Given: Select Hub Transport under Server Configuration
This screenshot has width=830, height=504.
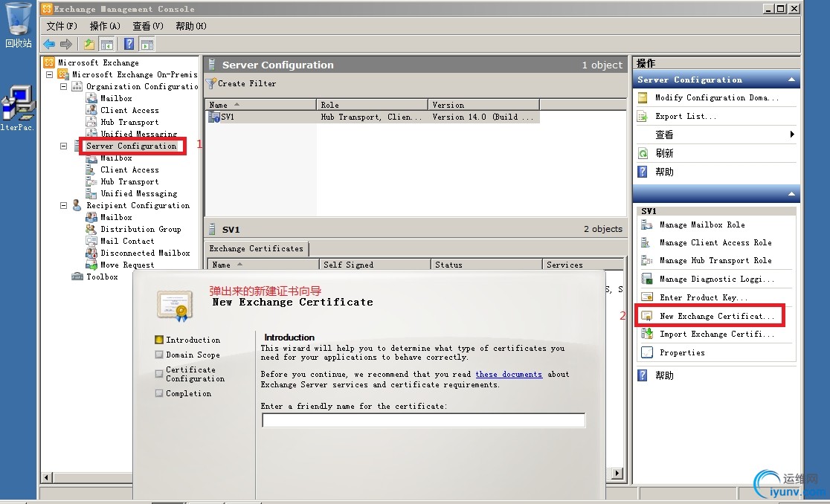Looking at the screenshot, I should (129, 181).
